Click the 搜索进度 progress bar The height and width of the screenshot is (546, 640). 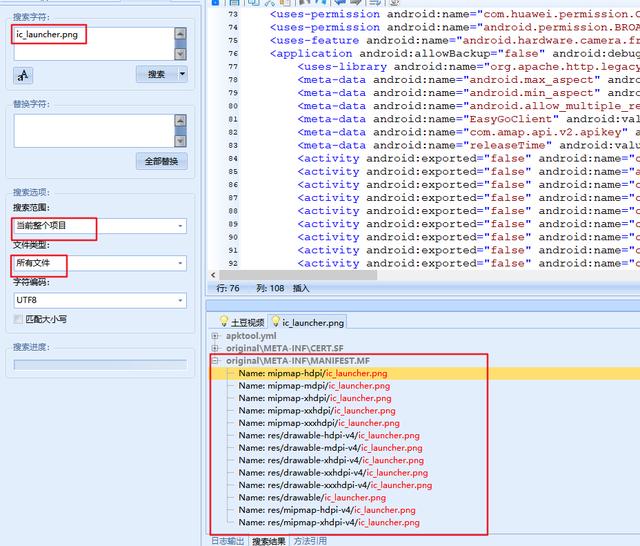tap(100, 364)
